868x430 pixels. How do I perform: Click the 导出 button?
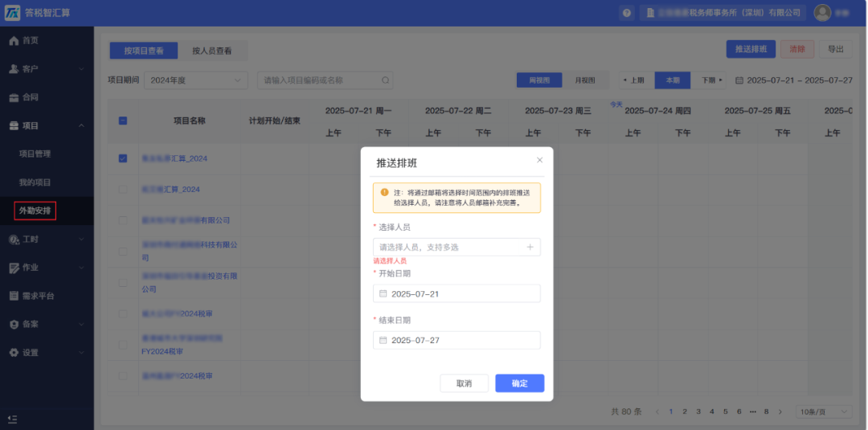tap(835, 49)
